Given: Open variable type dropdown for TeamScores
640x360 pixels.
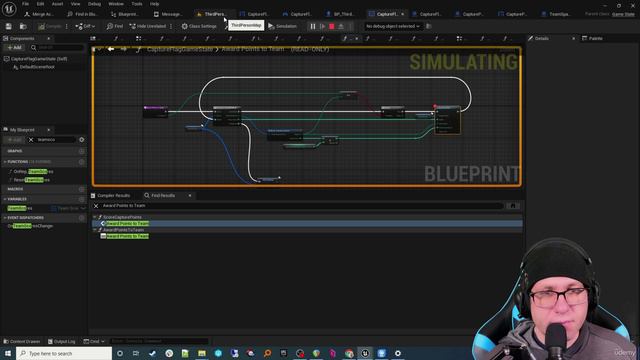Looking at the screenshot, I should (x=69, y=208).
